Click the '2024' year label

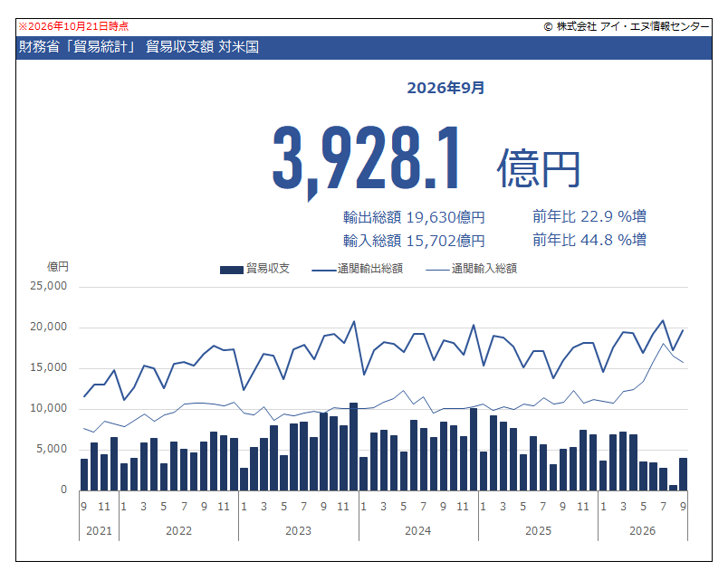(417, 531)
